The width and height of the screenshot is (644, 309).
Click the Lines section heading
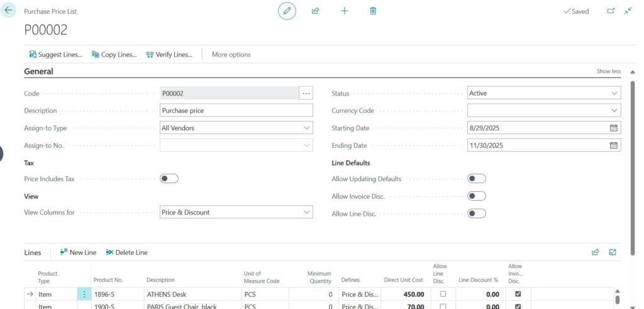(33, 253)
